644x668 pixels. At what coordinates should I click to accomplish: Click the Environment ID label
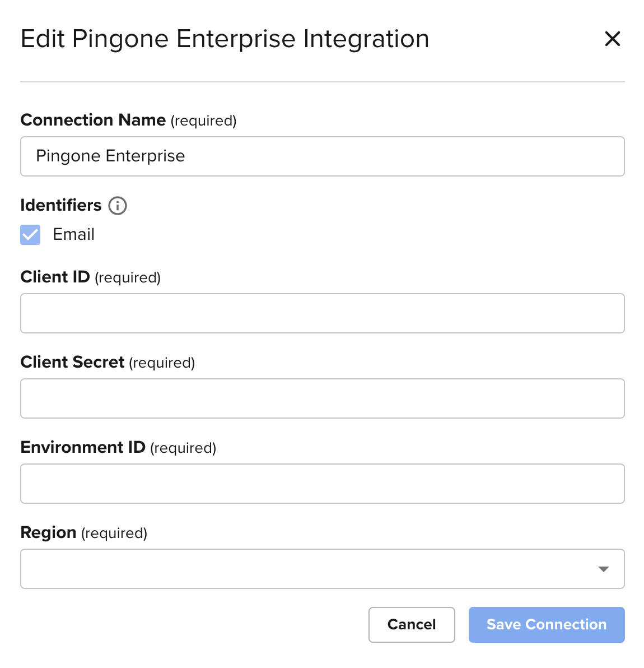click(x=83, y=447)
